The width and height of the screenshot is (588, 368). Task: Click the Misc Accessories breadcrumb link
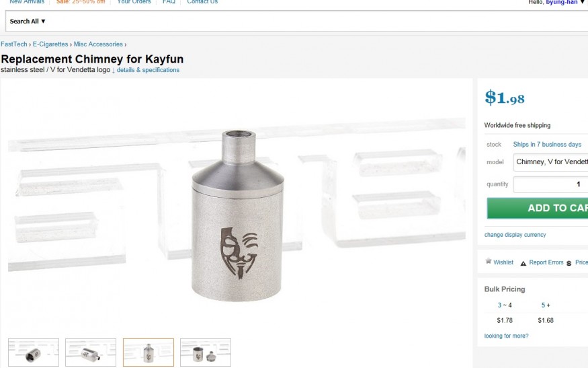98,44
